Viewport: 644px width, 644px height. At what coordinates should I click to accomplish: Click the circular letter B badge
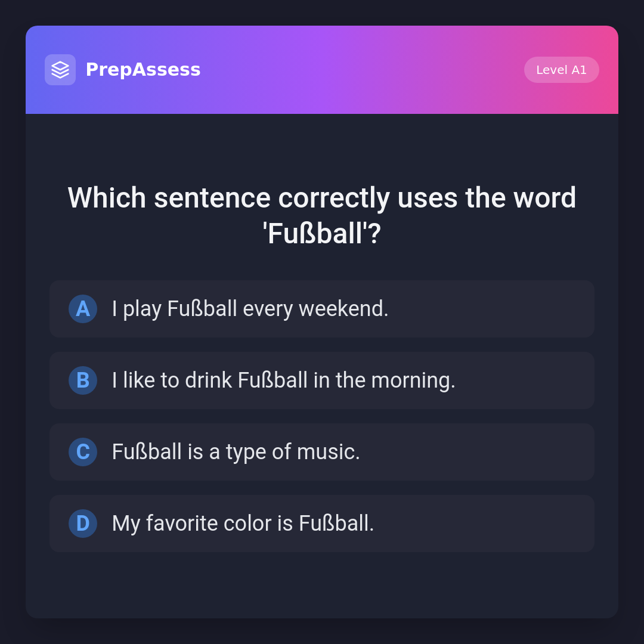(83, 380)
